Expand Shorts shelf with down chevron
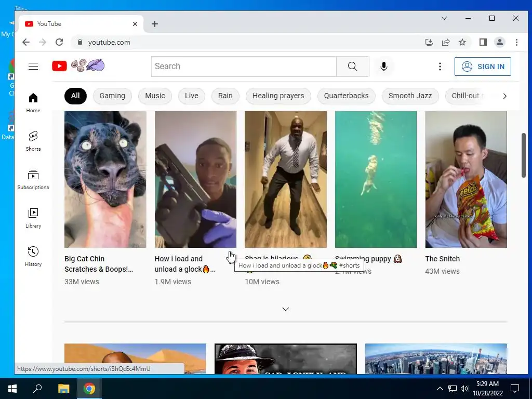 pos(286,309)
